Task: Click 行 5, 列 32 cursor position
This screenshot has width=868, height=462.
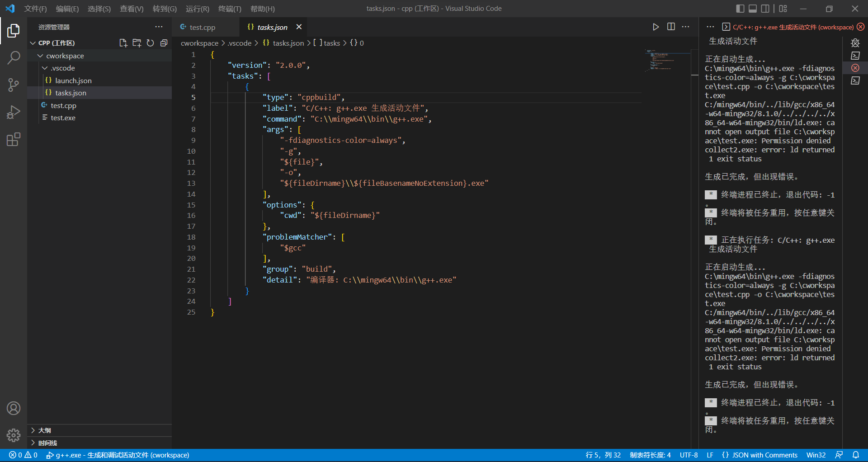Action: [x=603, y=455]
